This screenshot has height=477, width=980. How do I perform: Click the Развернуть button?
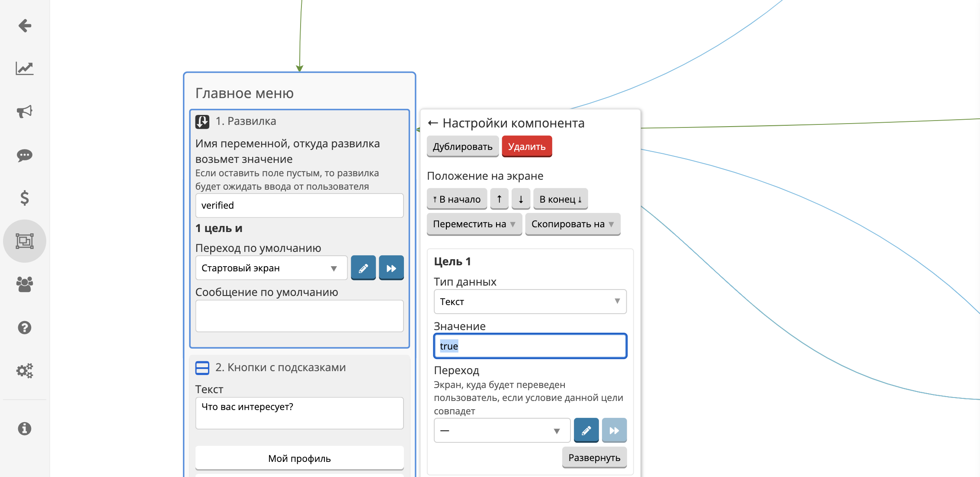[594, 458]
